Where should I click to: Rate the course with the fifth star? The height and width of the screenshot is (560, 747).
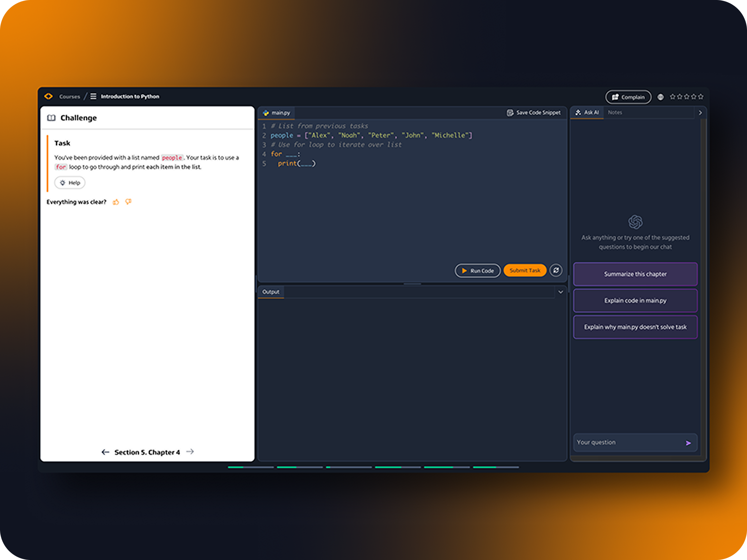tap(701, 97)
